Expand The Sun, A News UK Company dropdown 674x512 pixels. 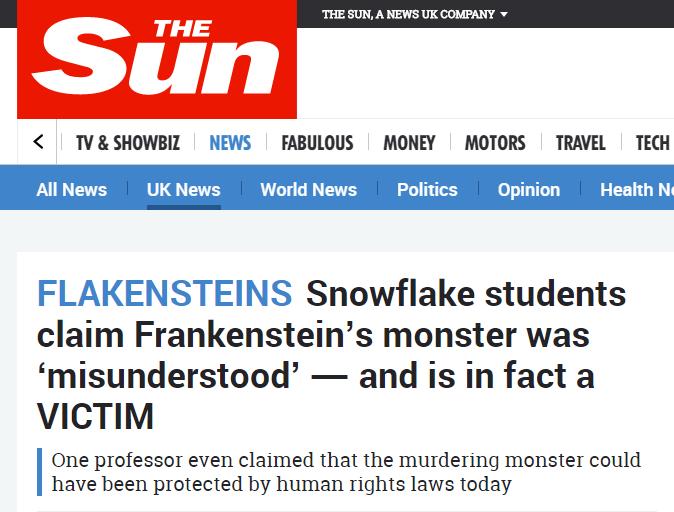coord(414,14)
